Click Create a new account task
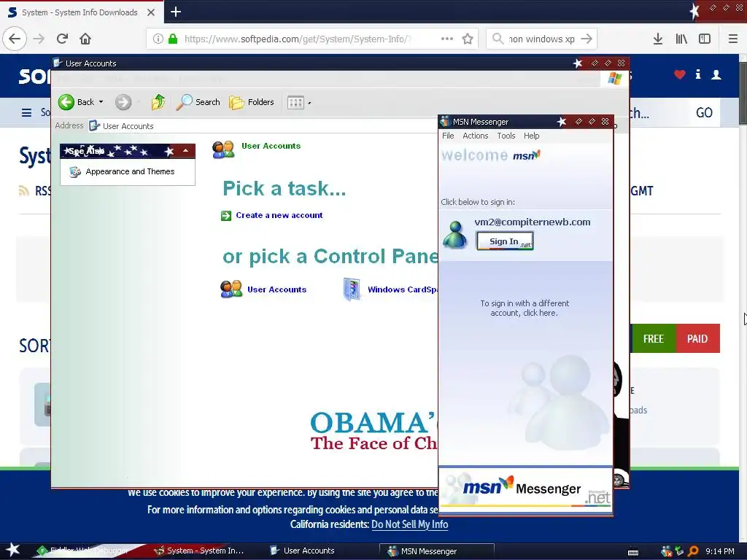The width and height of the screenshot is (747, 560). (x=279, y=215)
